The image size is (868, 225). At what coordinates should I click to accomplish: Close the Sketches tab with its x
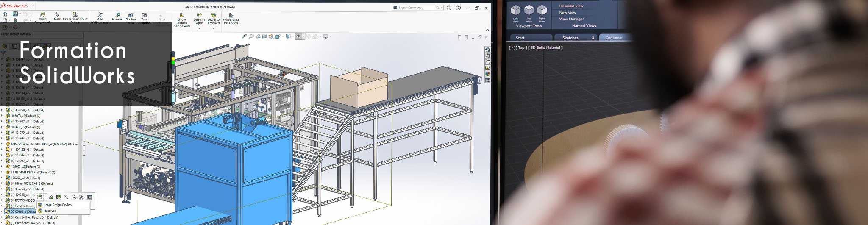pos(593,38)
